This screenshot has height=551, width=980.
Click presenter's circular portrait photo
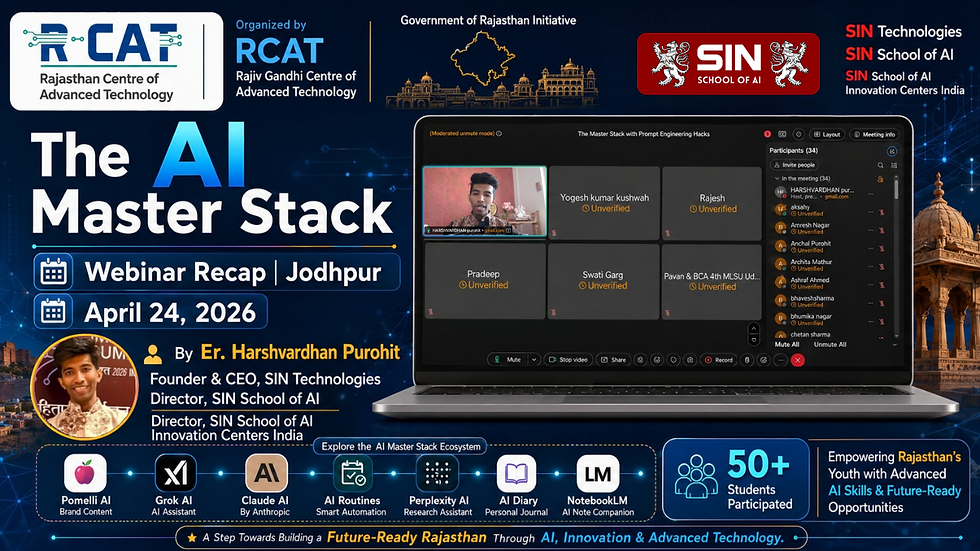85,387
